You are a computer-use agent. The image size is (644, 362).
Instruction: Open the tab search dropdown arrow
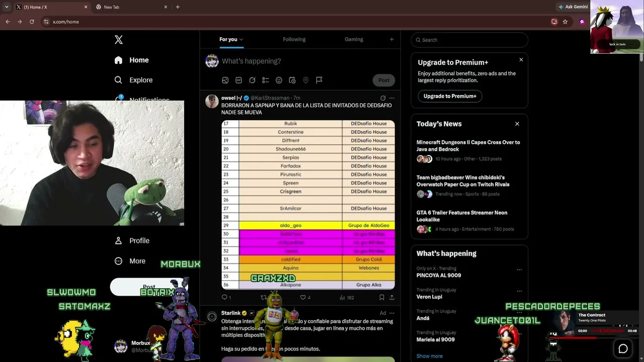click(x=6, y=7)
